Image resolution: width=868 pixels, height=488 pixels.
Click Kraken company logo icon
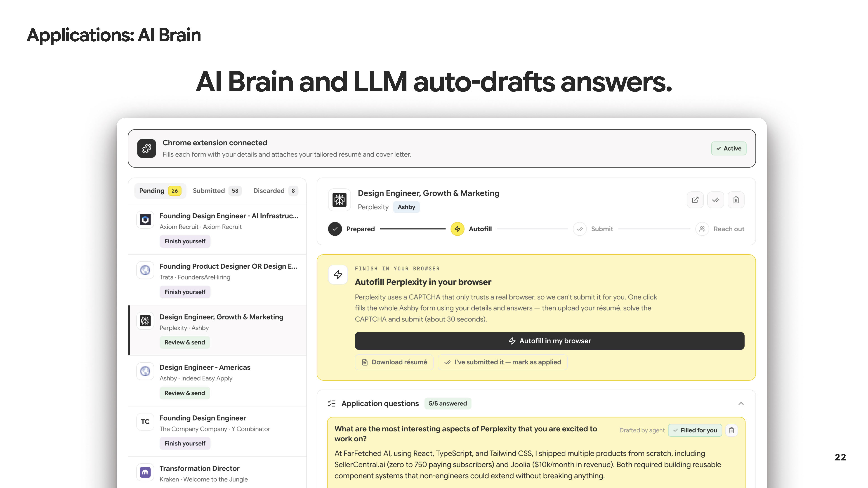point(145,472)
